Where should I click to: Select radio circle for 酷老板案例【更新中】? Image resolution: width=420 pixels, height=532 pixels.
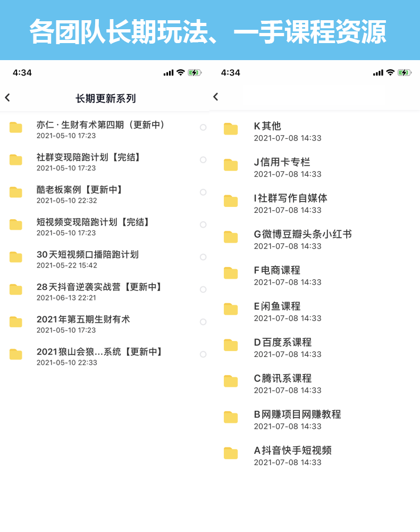click(203, 192)
